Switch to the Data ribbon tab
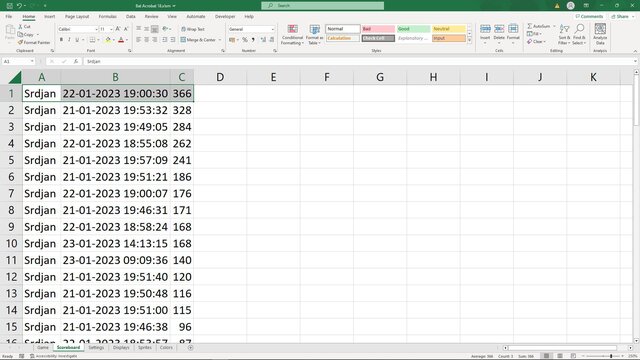The width and height of the screenshot is (640, 360). tap(131, 17)
